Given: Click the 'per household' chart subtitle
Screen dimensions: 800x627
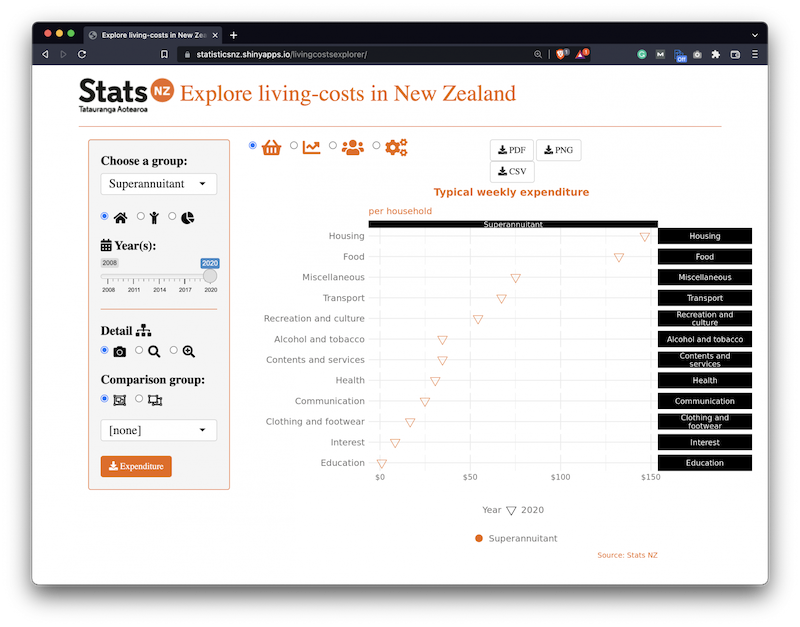Looking at the screenshot, I should click(x=400, y=211).
